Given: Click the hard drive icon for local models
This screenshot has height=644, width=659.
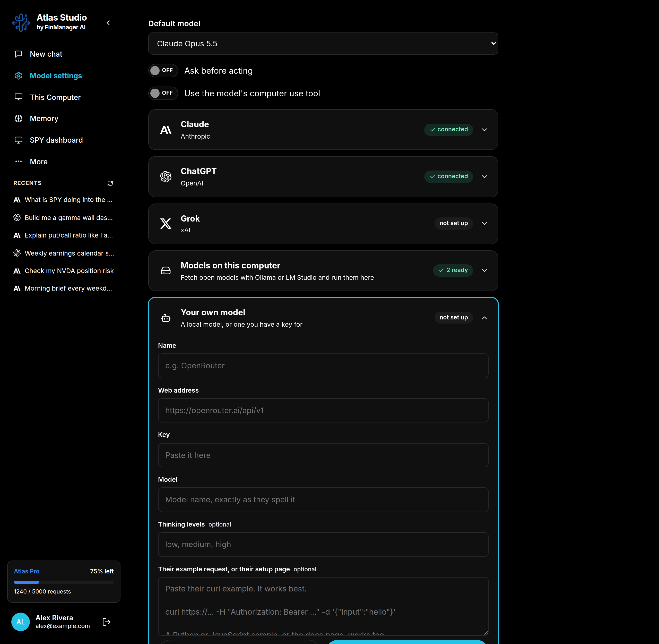Looking at the screenshot, I should (166, 270).
